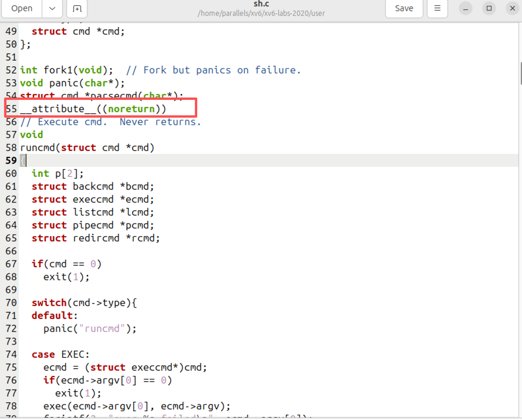Maximize the editor window

(489, 9)
